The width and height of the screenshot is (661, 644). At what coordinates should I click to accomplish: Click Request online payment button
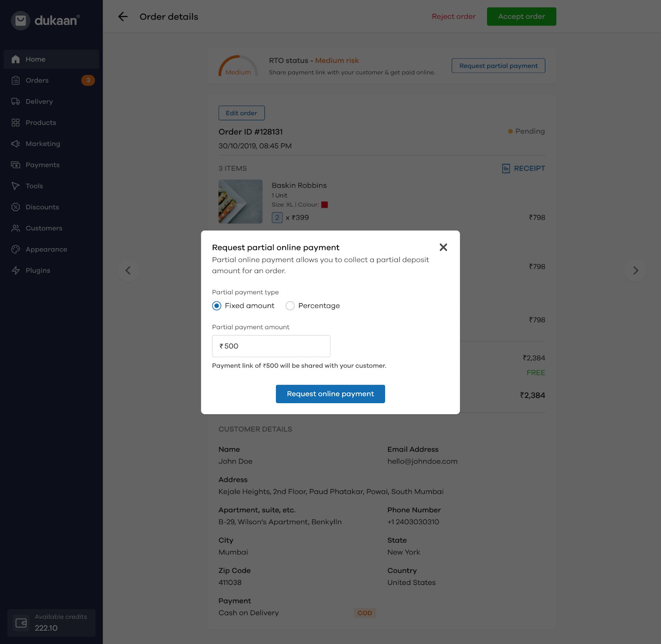[330, 394]
